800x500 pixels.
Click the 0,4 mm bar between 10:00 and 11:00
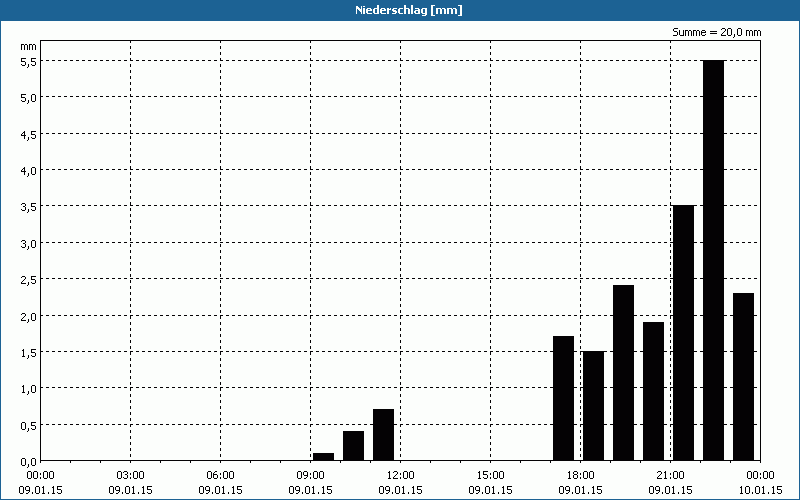coord(354,446)
